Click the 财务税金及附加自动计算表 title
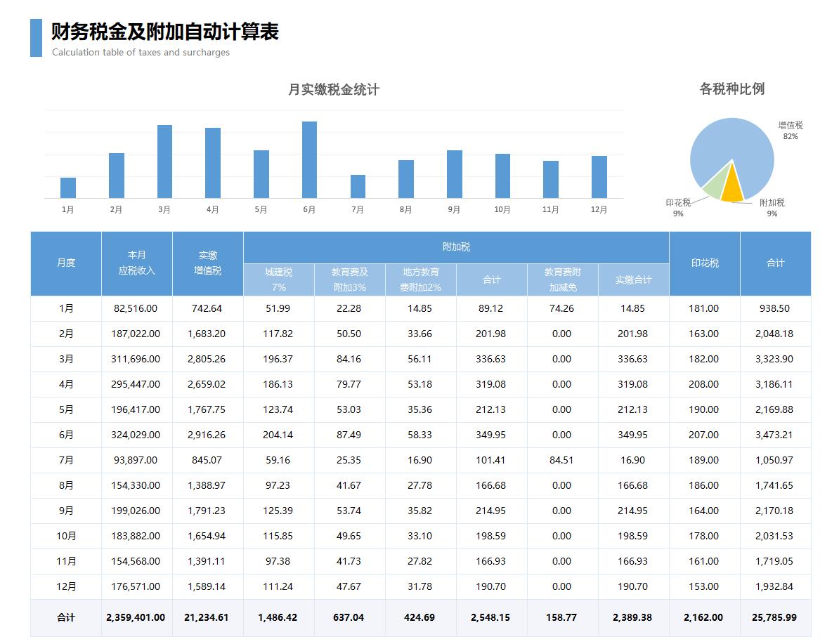Image resolution: width=839 pixels, height=644 pixels. (x=165, y=32)
